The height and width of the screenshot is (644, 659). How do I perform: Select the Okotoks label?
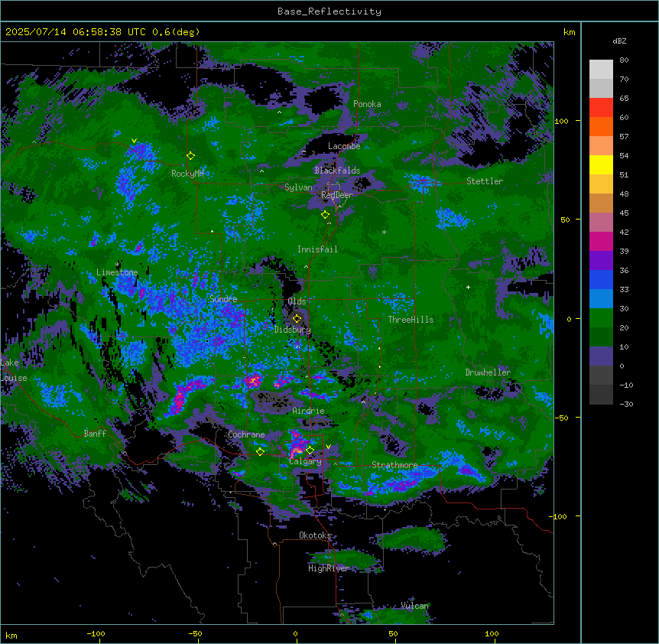click(x=315, y=535)
